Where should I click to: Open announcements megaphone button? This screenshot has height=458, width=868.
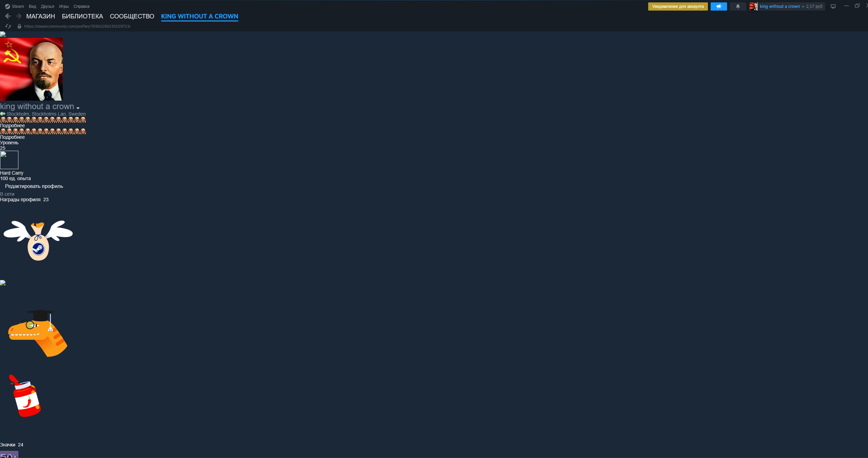pyautogui.click(x=719, y=6)
